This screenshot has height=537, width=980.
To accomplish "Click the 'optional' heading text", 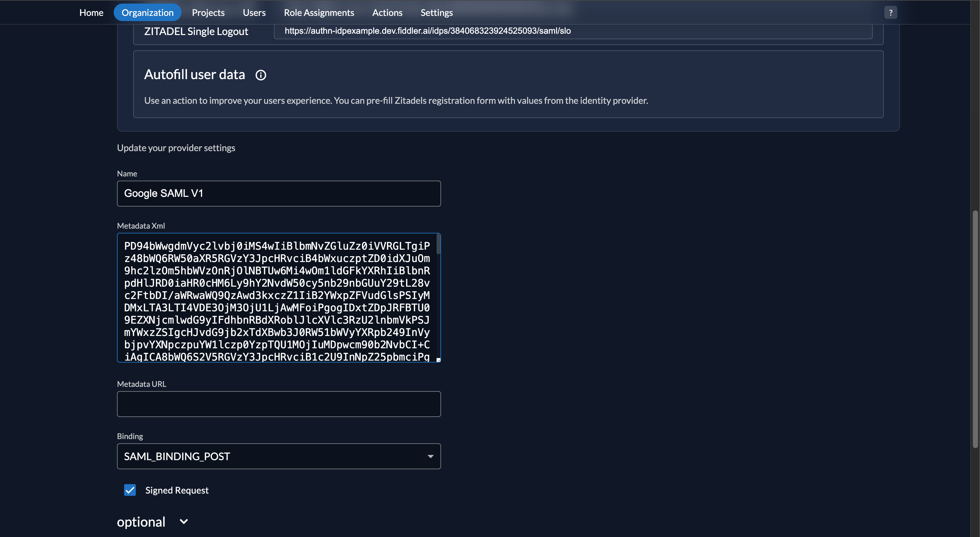I will [141, 522].
